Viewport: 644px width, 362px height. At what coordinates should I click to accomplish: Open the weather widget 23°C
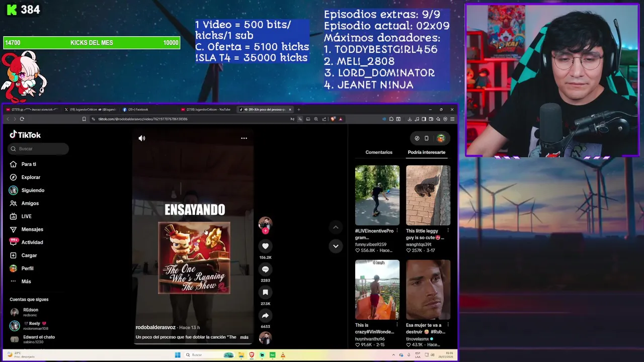coord(20,355)
